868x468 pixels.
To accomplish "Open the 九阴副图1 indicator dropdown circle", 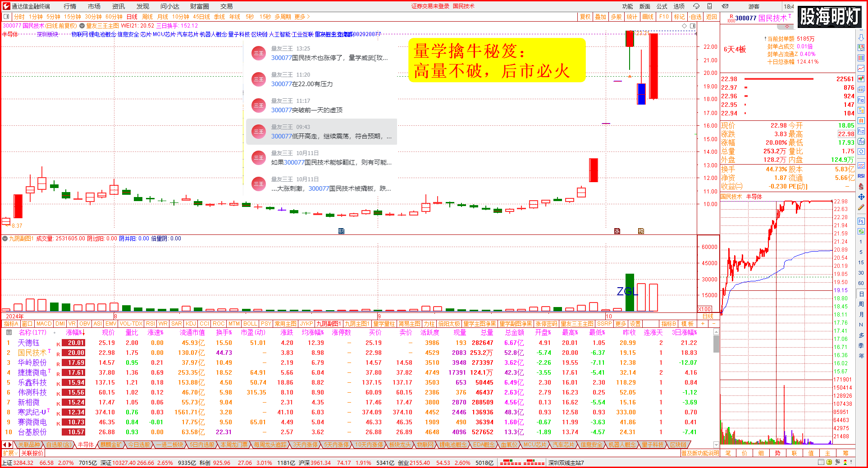I will point(5,239).
